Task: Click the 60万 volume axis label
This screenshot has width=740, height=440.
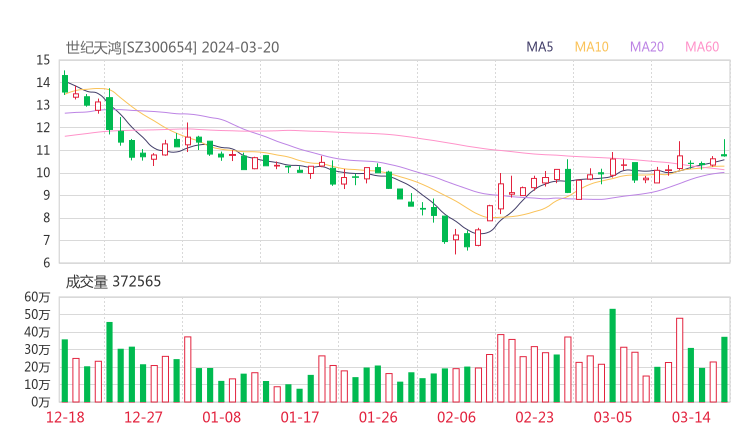Action: [37, 298]
